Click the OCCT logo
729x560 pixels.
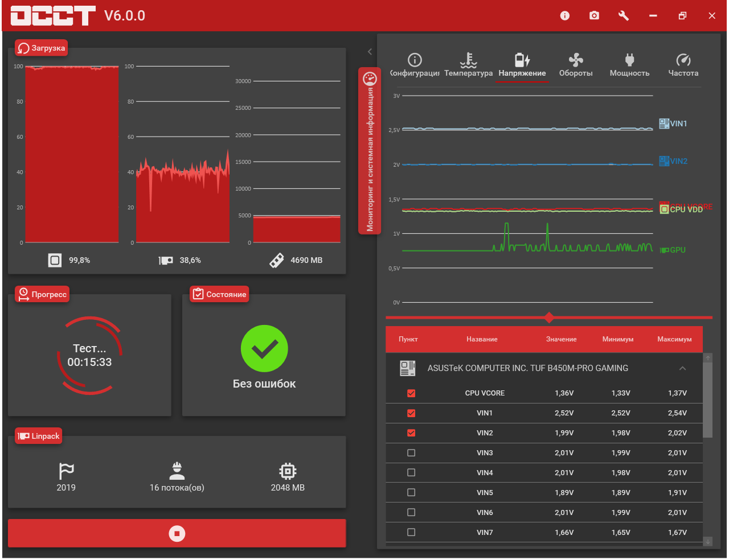(53, 16)
